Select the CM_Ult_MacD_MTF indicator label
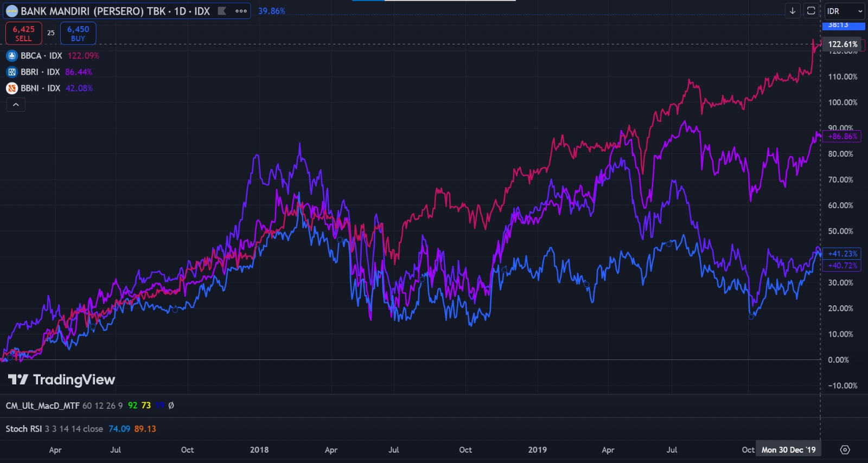868x463 pixels. coord(42,406)
